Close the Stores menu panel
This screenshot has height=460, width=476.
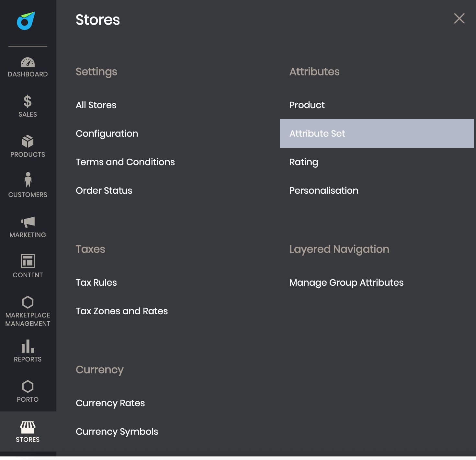click(459, 18)
